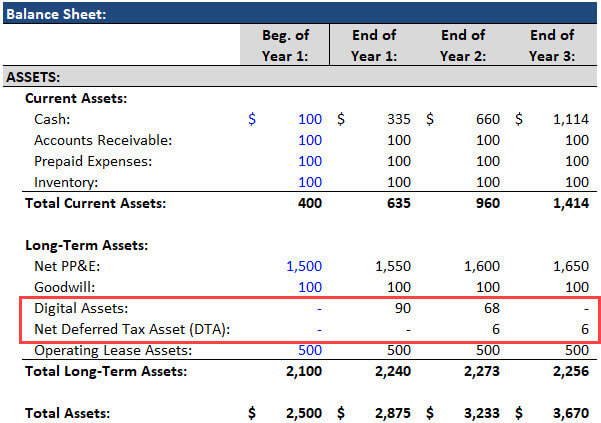Select Total Assets value 2,500

coord(304,413)
